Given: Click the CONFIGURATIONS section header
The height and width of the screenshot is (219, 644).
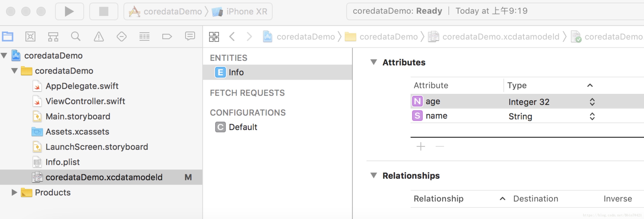Looking at the screenshot, I should click(248, 113).
